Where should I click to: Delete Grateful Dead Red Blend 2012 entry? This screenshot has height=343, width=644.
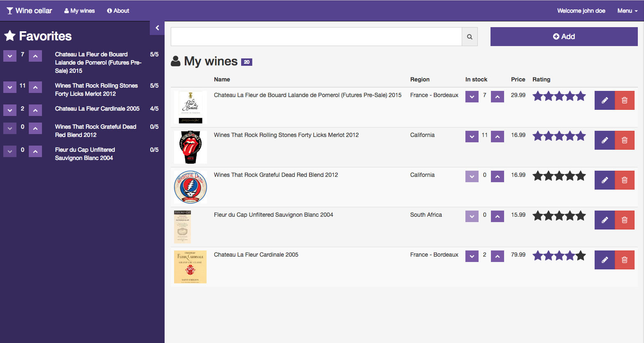[x=624, y=180]
